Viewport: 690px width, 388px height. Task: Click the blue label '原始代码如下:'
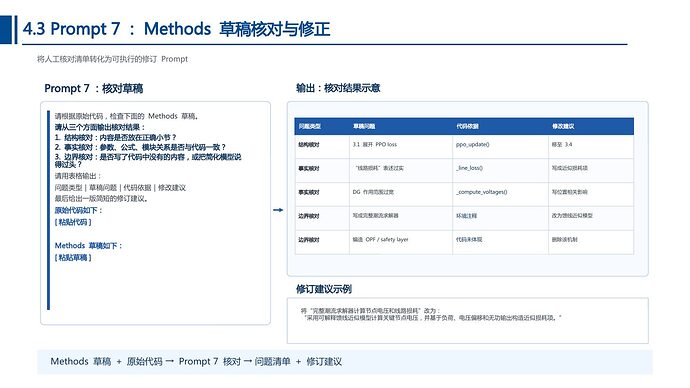tap(78, 210)
